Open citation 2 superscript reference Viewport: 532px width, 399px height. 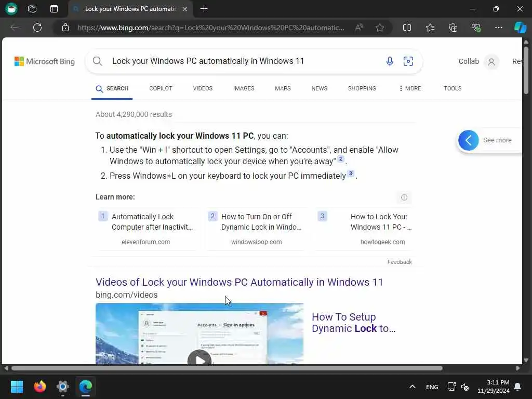coord(341,159)
